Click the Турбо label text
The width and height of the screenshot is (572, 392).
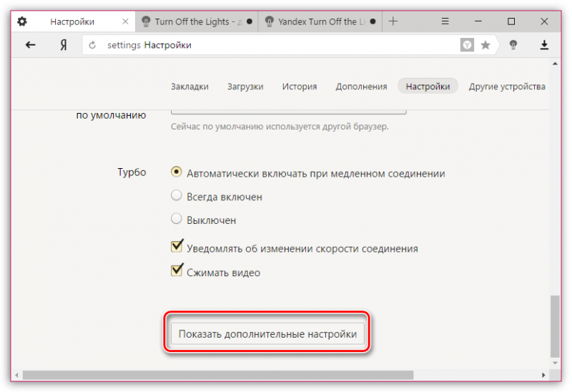point(132,172)
